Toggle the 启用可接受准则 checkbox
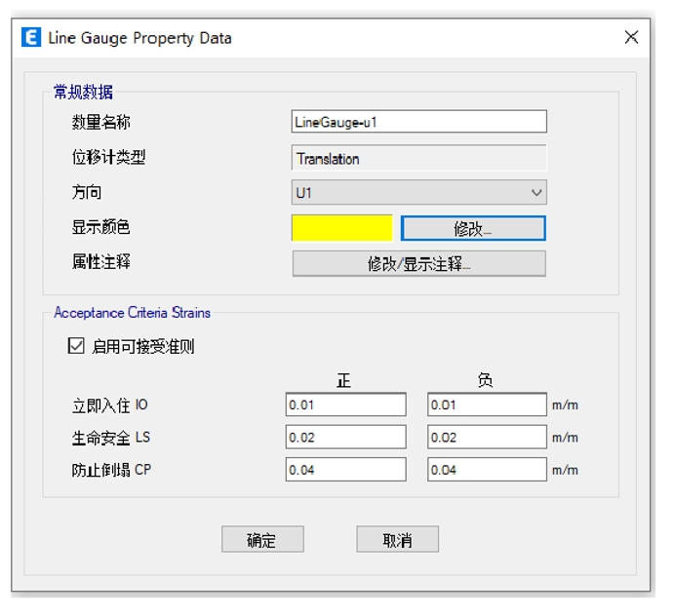The width and height of the screenshot is (675, 616). click(76, 346)
